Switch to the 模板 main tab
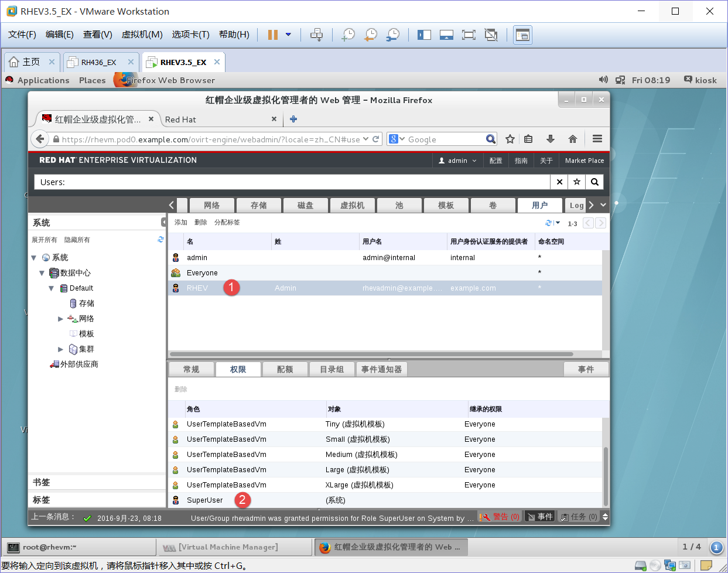Screen dimensions: 728x573 click(446, 205)
